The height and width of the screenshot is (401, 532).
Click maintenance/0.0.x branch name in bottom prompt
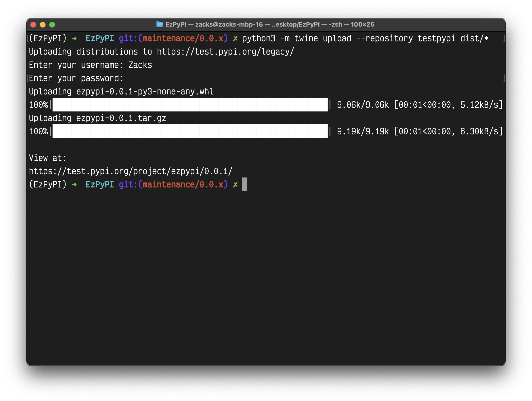pyautogui.click(x=183, y=185)
